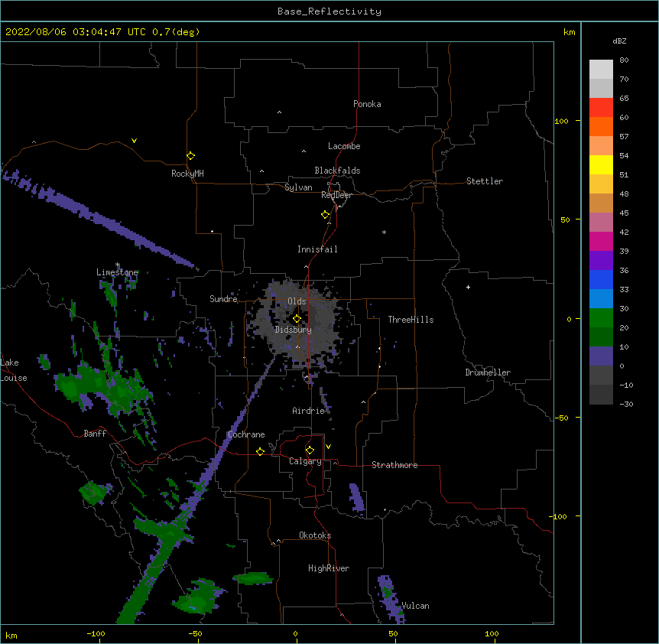Click the Drumheller label
The width and height of the screenshot is (659, 644).
click(x=488, y=372)
